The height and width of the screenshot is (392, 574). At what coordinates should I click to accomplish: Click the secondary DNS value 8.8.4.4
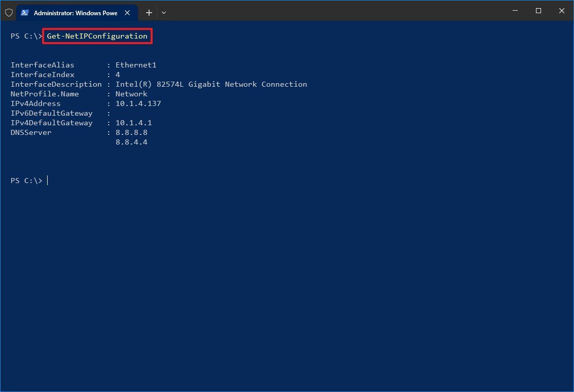[x=131, y=142]
